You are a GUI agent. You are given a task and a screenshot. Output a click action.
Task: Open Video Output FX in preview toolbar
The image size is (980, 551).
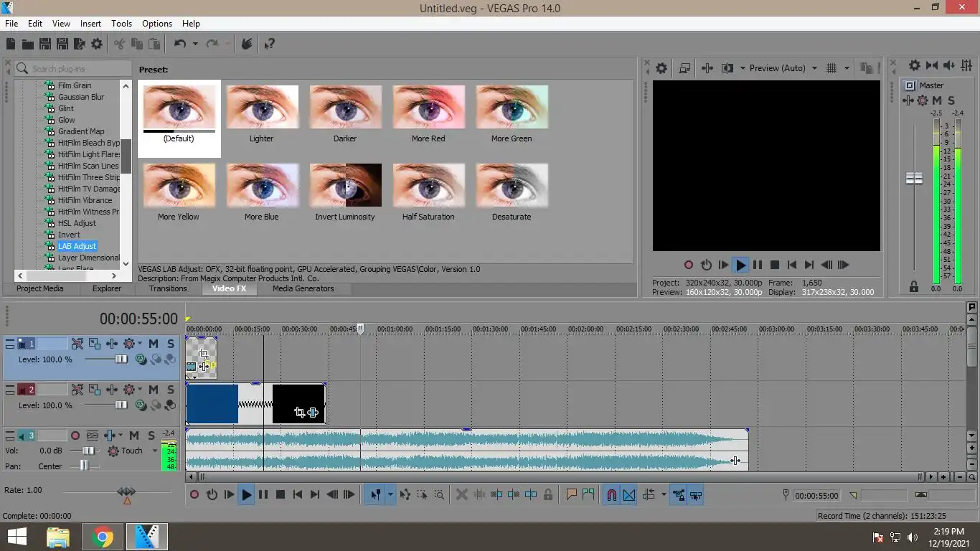707,68
